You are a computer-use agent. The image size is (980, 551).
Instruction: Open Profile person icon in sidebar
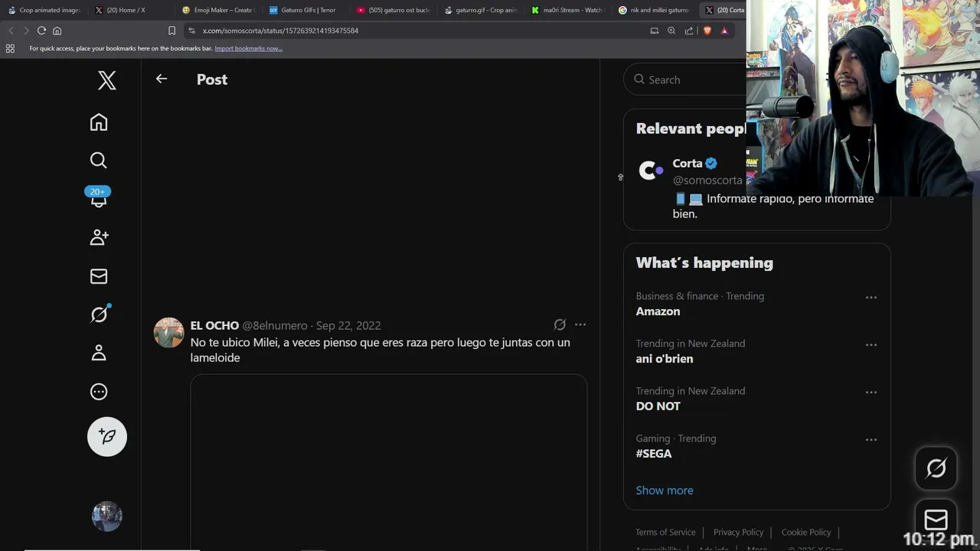point(99,353)
